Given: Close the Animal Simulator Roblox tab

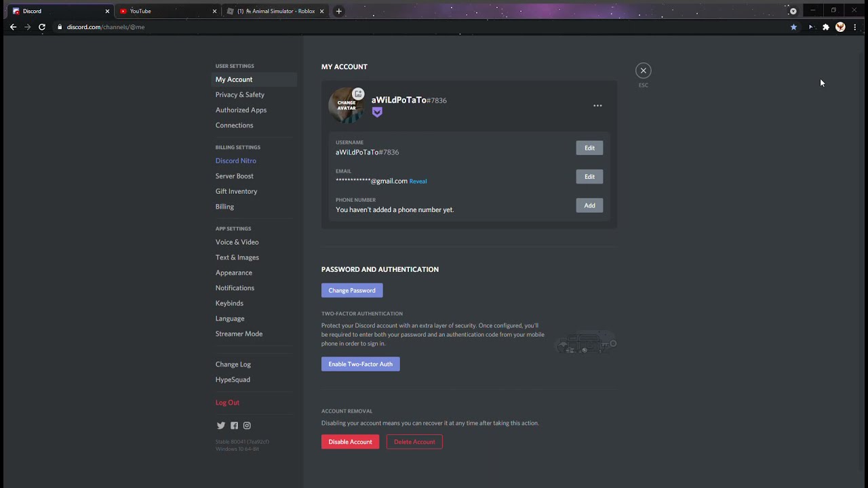Looking at the screenshot, I should click(322, 11).
